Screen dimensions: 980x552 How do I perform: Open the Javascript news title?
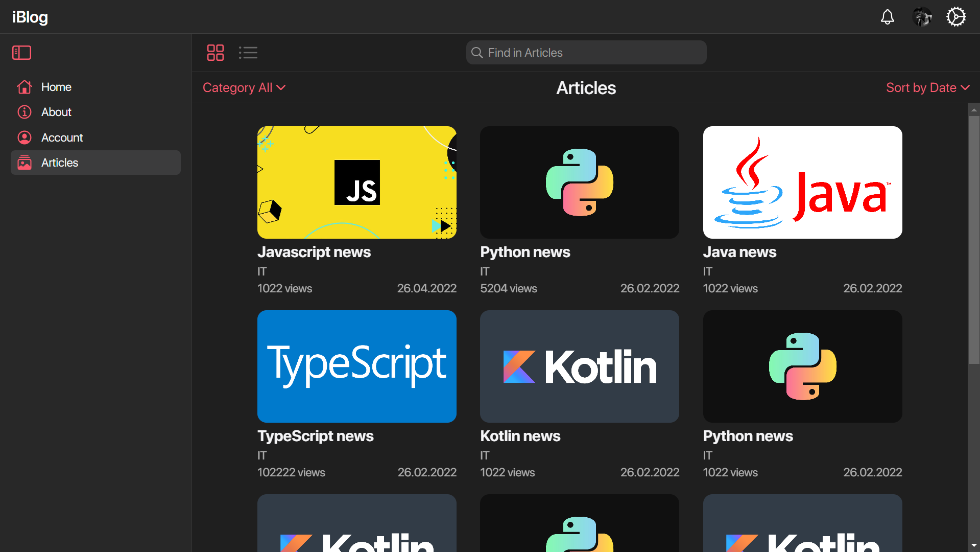pyautogui.click(x=314, y=252)
